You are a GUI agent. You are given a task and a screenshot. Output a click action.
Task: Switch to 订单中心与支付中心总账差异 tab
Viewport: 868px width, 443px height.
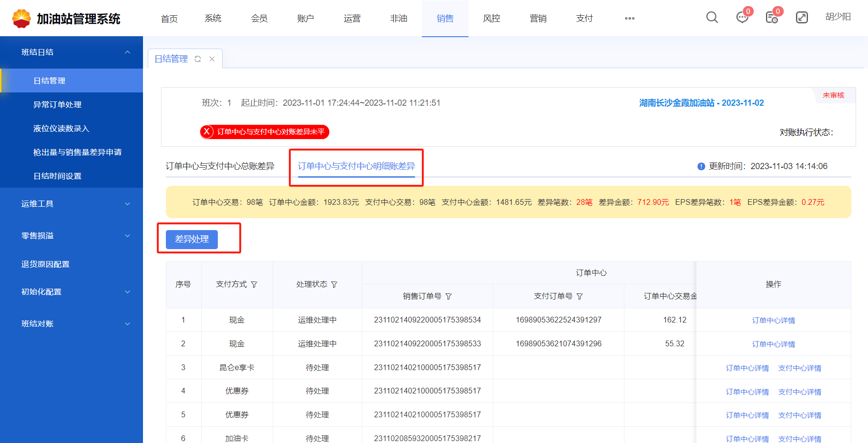[x=220, y=166]
